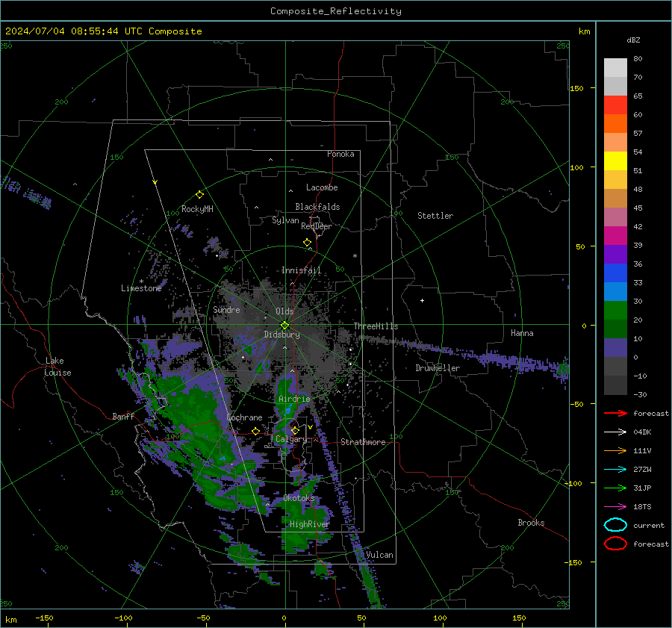Click the Okotoks label
Viewport: 672px width, 628px height.
299,498
